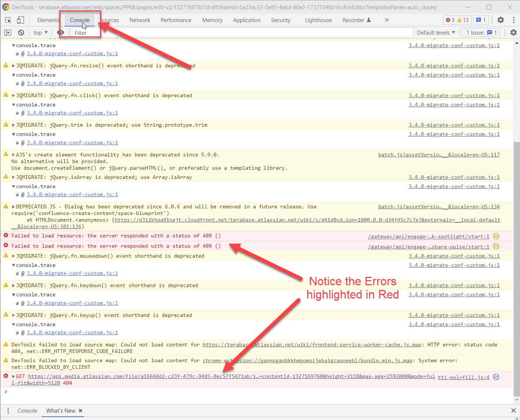Expand the jQuery.isArray deprecated warning
Screen dimensions: 520x420
(x=14, y=177)
